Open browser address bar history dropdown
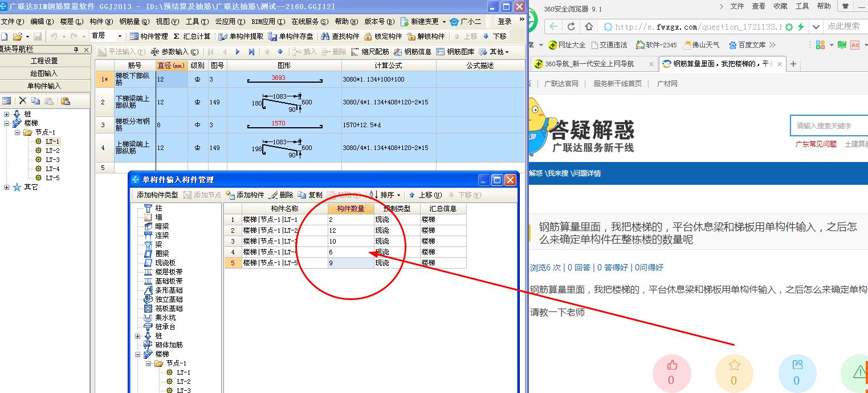The height and width of the screenshot is (393, 868). [816, 26]
